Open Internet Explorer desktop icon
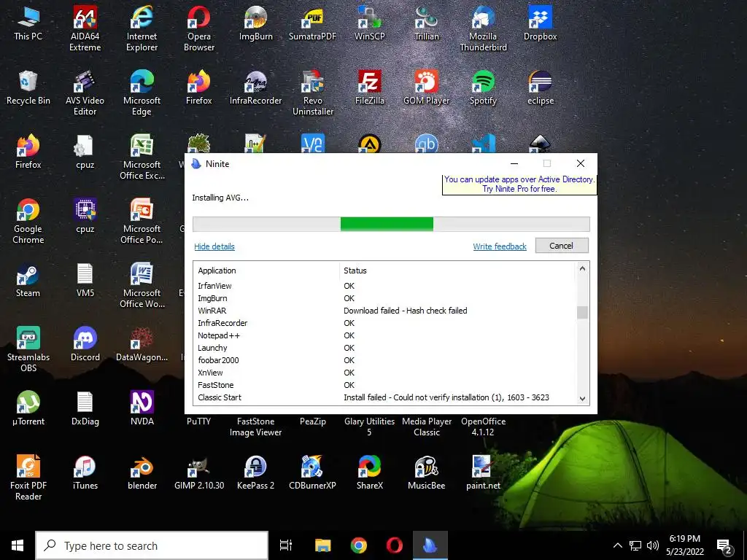Viewport: 747px width, 560px height. pyautogui.click(x=142, y=28)
